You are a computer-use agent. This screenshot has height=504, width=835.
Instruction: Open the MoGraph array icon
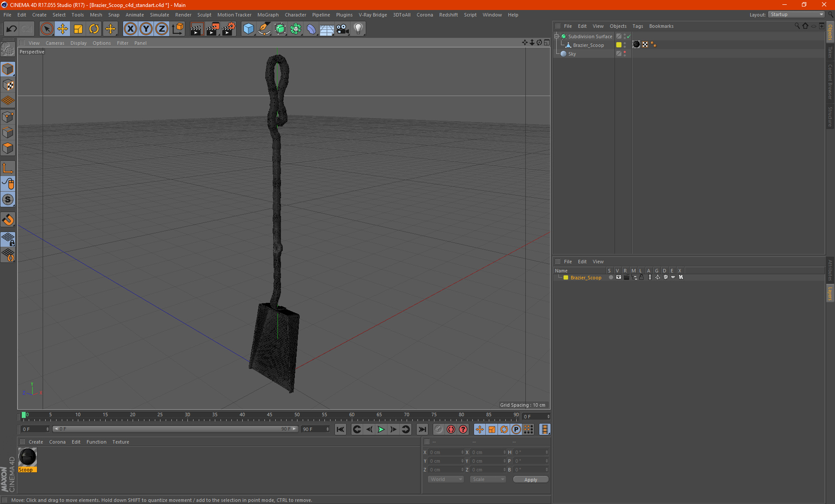(296, 29)
